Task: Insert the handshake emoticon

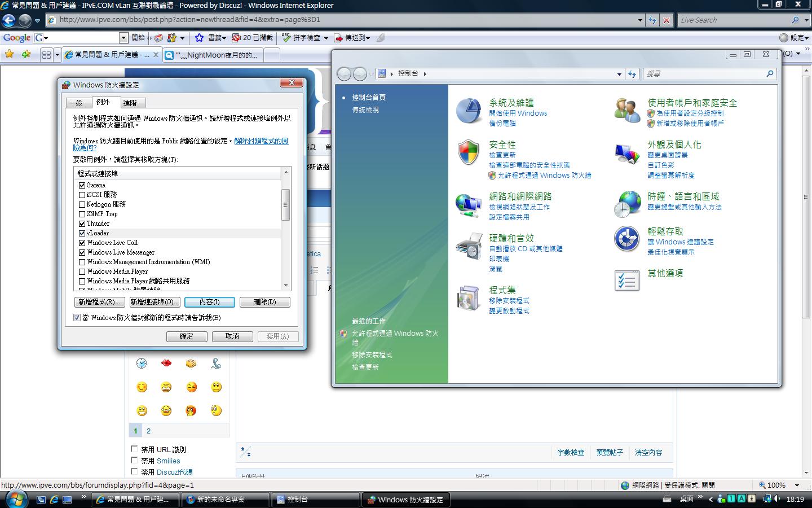Action: tap(191, 363)
